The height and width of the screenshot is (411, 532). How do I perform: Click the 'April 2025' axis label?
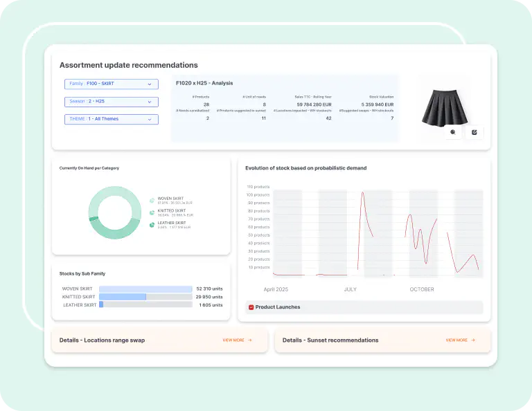pyautogui.click(x=276, y=289)
